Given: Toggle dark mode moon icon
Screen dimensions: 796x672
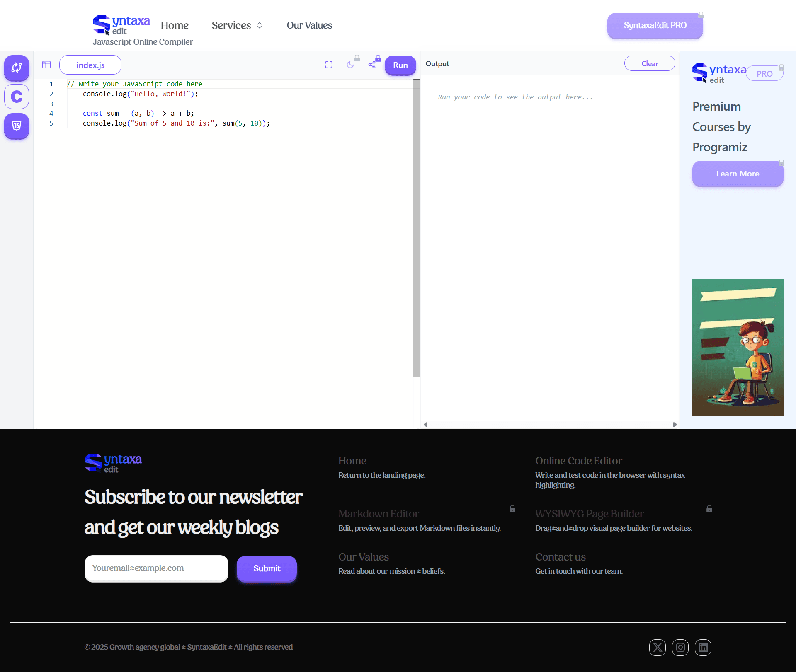Looking at the screenshot, I should click(x=350, y=65).
